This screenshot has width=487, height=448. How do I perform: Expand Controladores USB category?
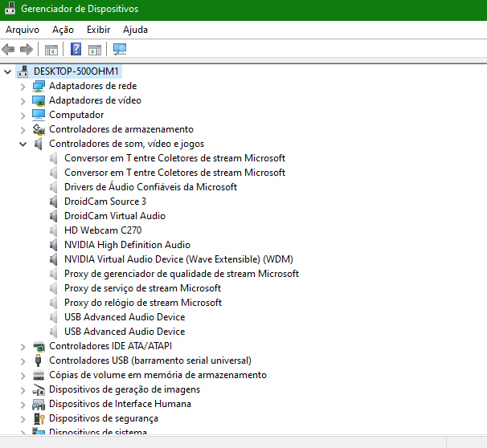coord(23,361)
